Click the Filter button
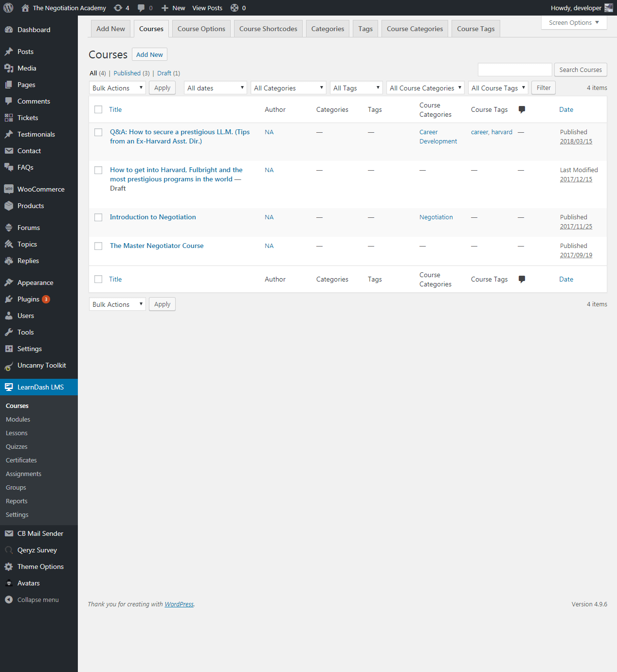 point(544,88)
